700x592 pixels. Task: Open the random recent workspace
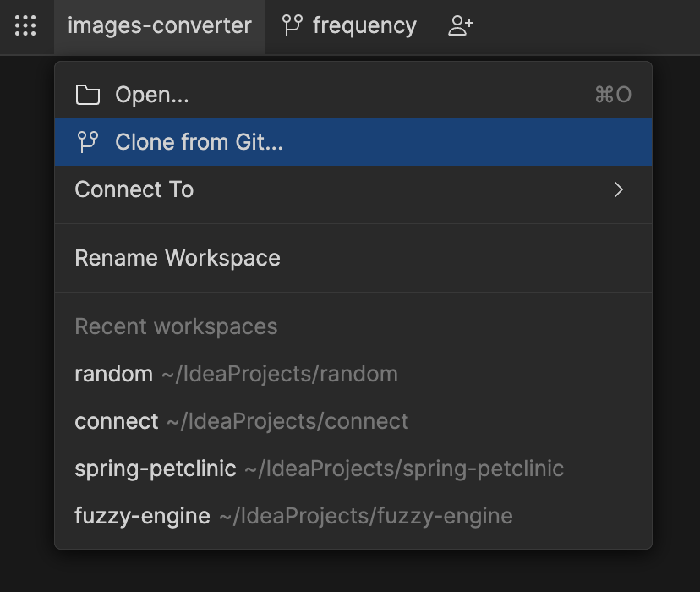(113, 374)
